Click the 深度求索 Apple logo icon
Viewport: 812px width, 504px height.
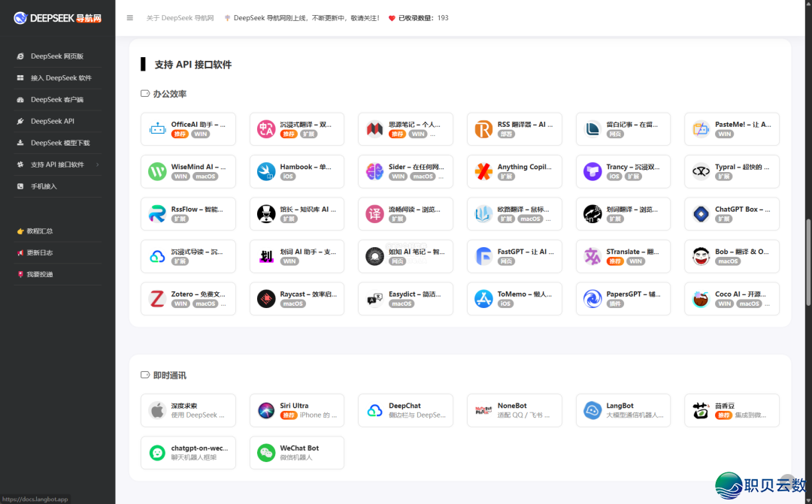[157, 410]
